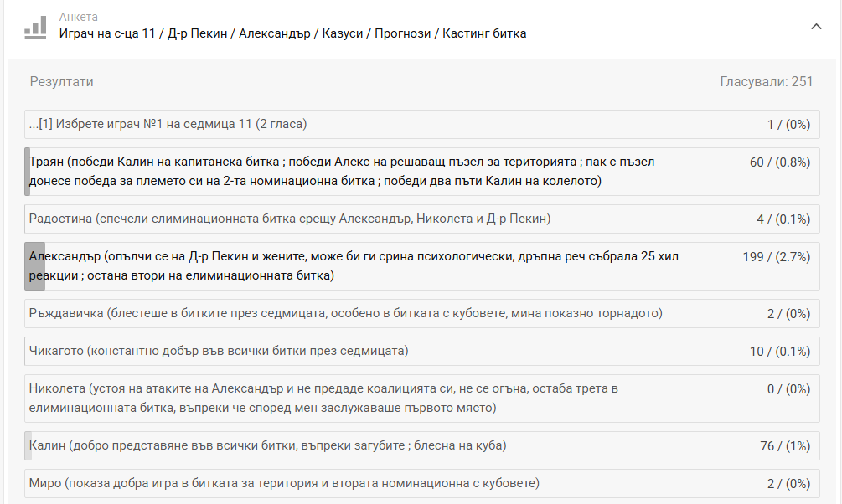This screenshot has height=504, width=842.
Task: Click the poll title starting with 'Играч на с-ца 11'
Action: point(292,33)
